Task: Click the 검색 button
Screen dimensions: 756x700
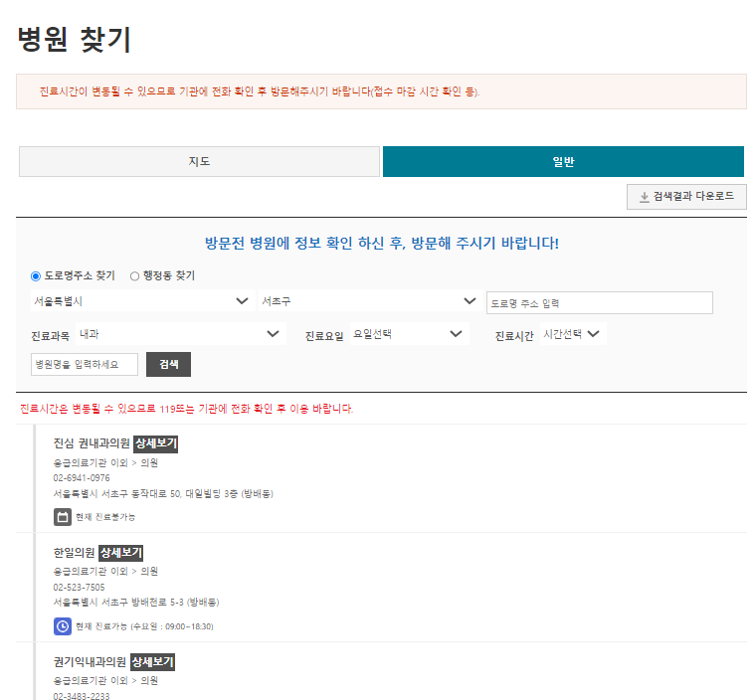Action: 168,365
